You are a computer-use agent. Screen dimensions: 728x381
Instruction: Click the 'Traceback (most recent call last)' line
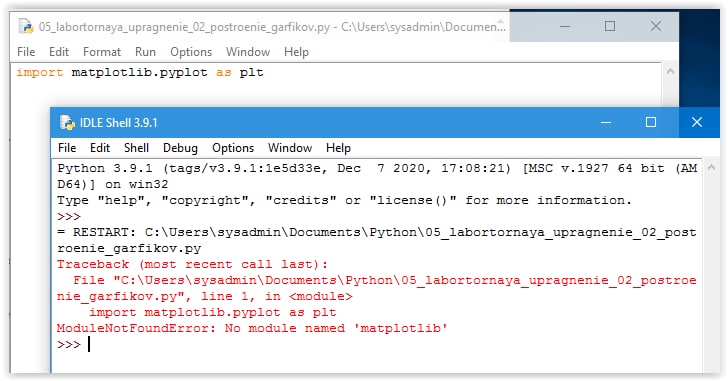[x=192, y=265]
